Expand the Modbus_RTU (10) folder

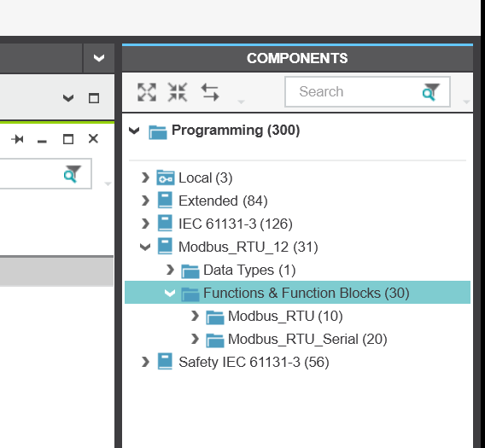[x=195, y=316]
